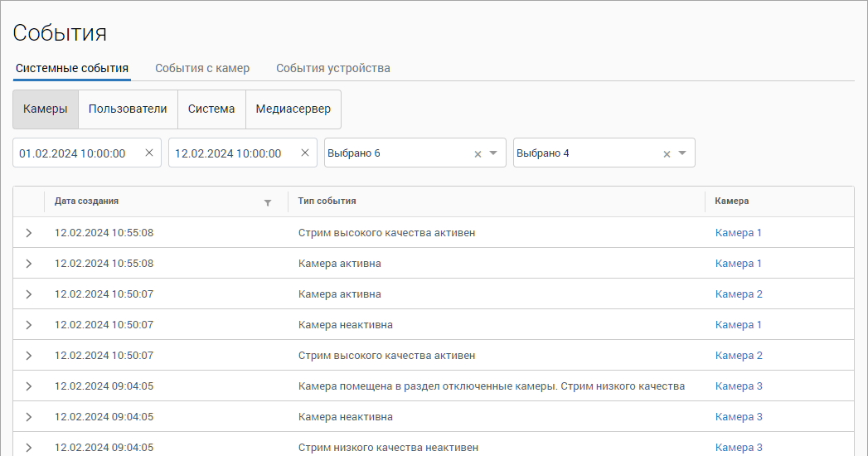Clear the start date 01.02.2024 field
Image resolution: width=868 pixels, height=456 pixels.
click(x=149, y=153)
